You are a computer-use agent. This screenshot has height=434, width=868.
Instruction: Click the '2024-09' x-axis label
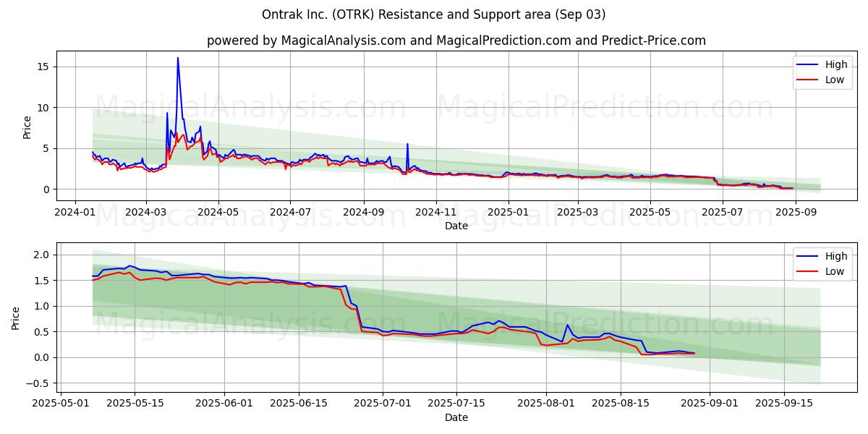click(362, 213)
